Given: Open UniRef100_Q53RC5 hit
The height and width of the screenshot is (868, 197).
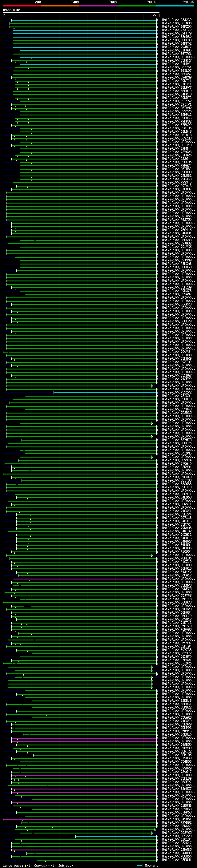Looking at the screenshot, I should pos(177,413).
